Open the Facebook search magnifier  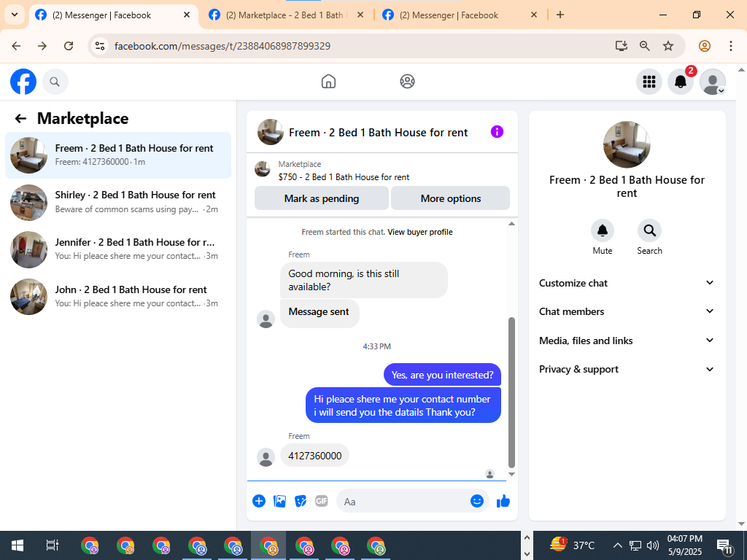pos(55,82)
